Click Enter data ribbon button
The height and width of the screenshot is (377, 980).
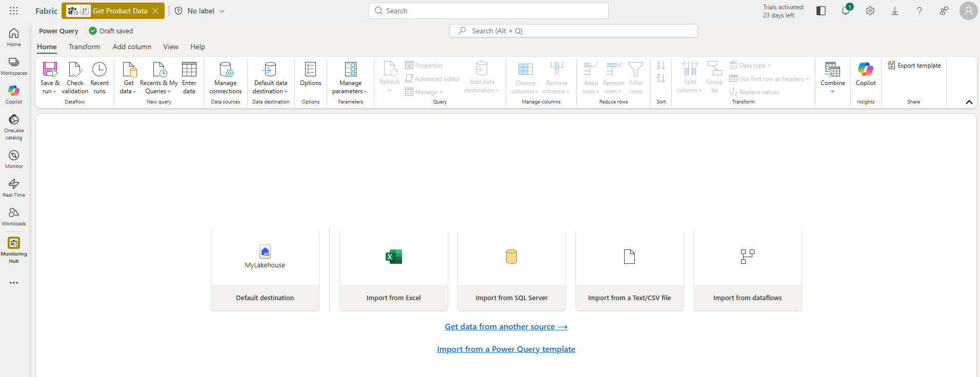pos(189,78)
